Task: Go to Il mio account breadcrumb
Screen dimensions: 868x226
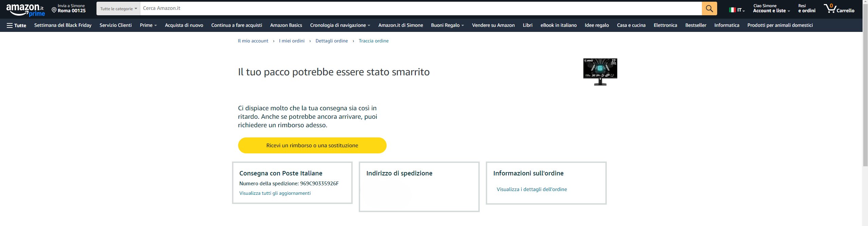Action: click(x=253, y=41)
